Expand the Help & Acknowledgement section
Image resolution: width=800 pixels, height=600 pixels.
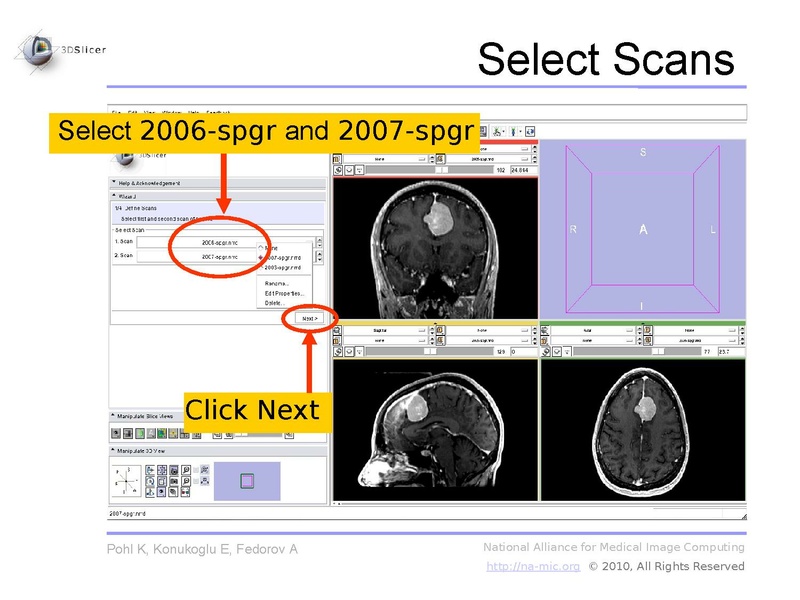[x=148, y=181]
